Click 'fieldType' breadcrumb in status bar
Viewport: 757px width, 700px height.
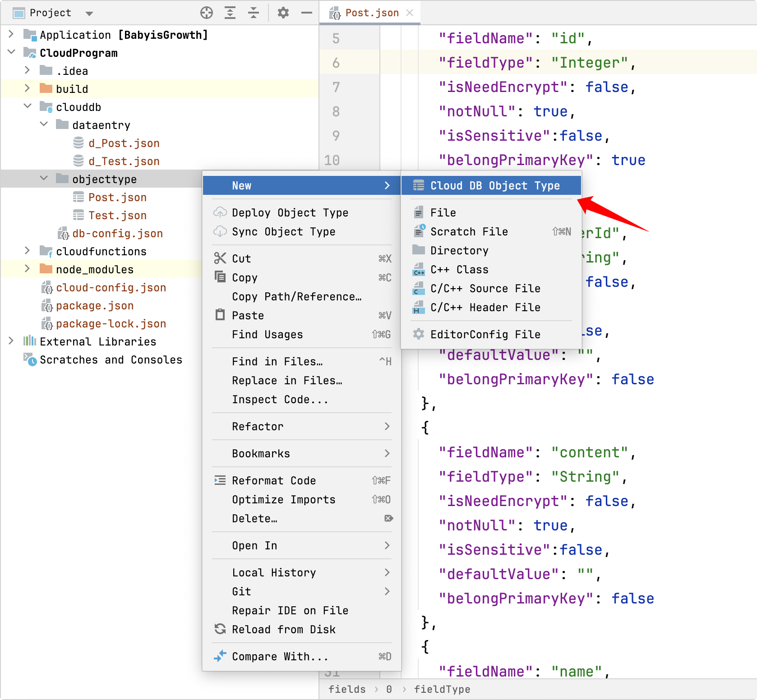442,689
